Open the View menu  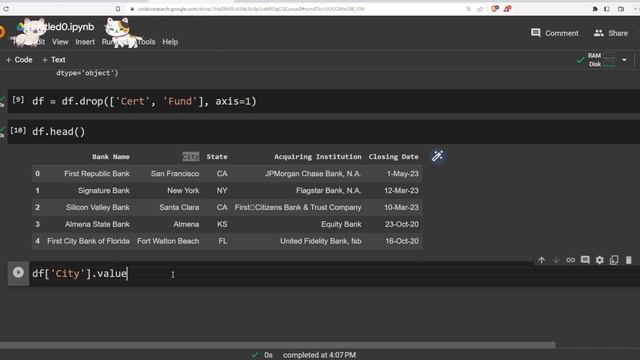(60, 42)
